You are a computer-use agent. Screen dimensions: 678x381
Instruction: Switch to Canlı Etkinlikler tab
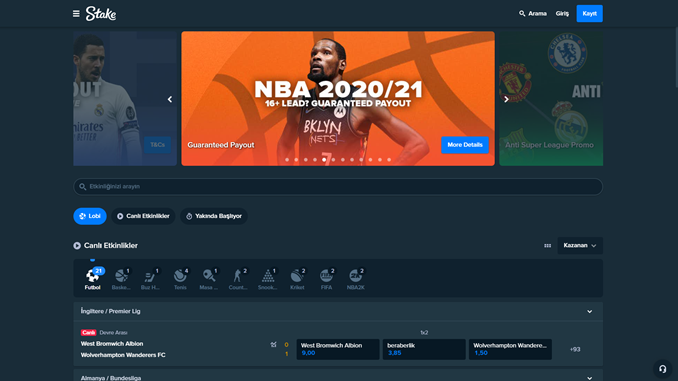click(143, 216)
